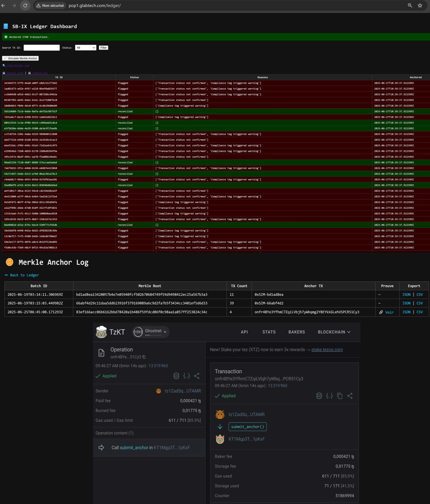Click the magnifier icon beside View Anchor Log
This screenshot has width=430, height=504.
point(4,65)
